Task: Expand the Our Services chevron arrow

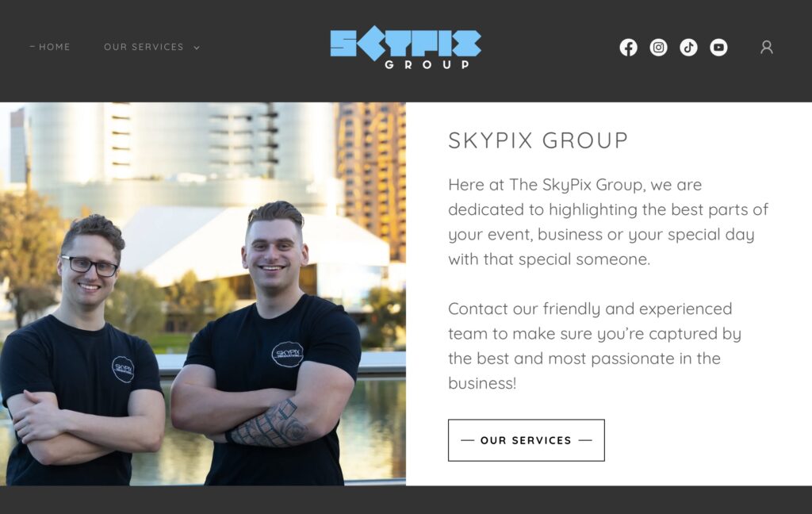Action: click(197, 48)
